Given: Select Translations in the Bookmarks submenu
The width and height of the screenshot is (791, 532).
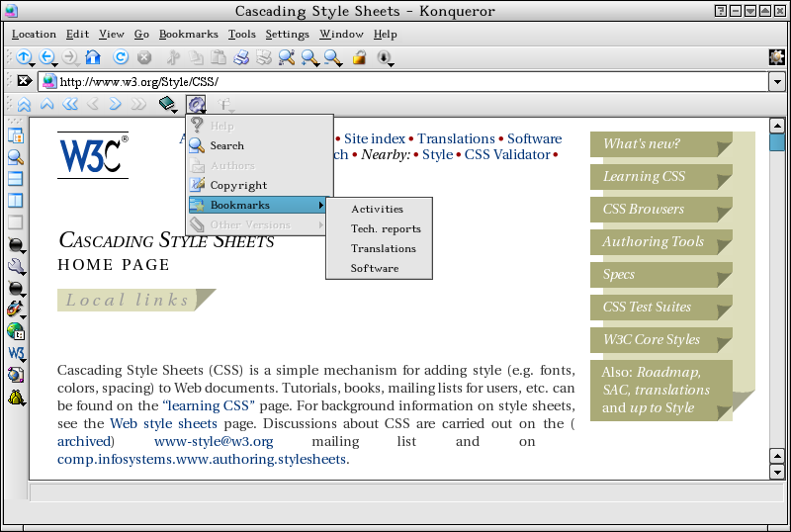Looking at the screenshot, I should (x=383, y=248).
